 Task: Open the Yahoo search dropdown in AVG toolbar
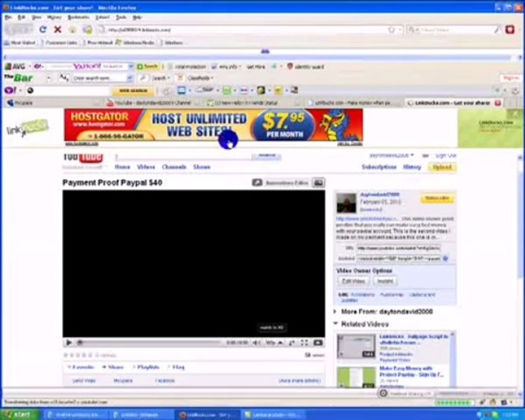130,66
